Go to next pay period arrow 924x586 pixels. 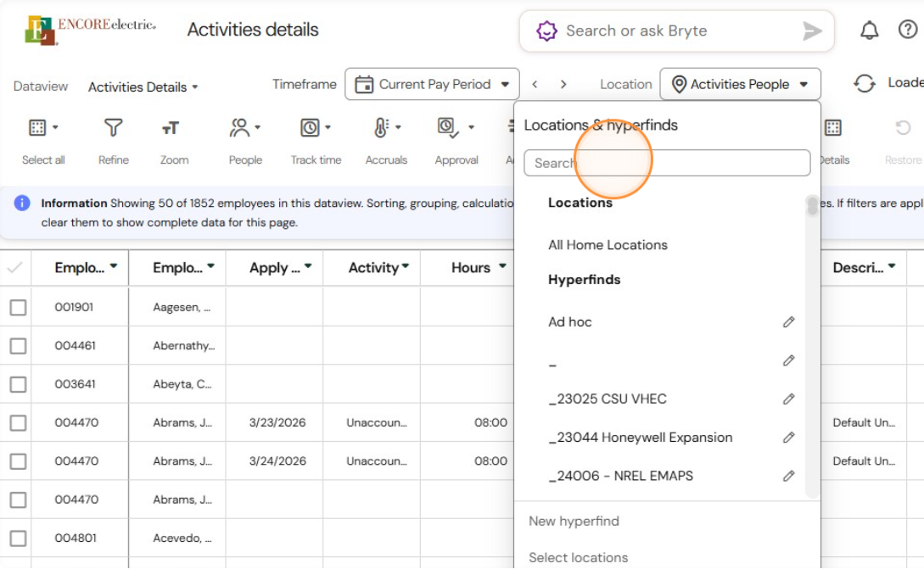tap(563, 84)
